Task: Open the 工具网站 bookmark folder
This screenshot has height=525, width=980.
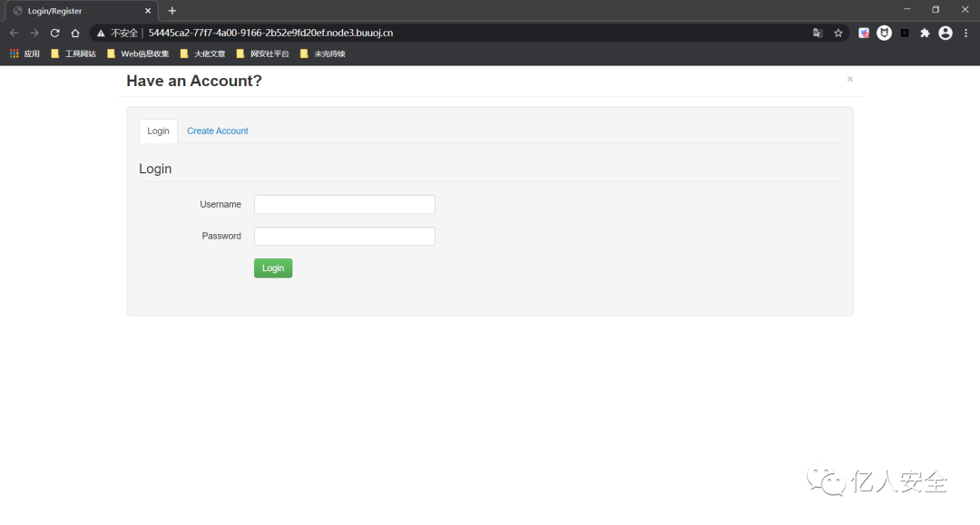Action: [73, 53]
